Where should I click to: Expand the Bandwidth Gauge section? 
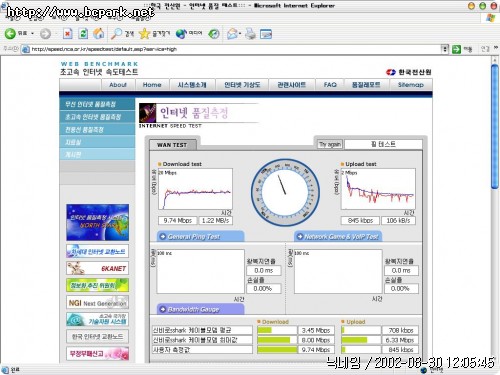pyautogui.click(x=200, y=309)
